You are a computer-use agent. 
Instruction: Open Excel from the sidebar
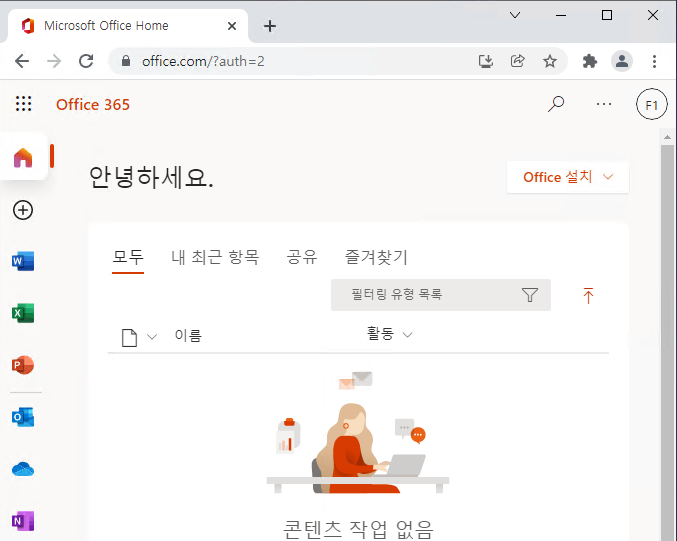[23, 313]
